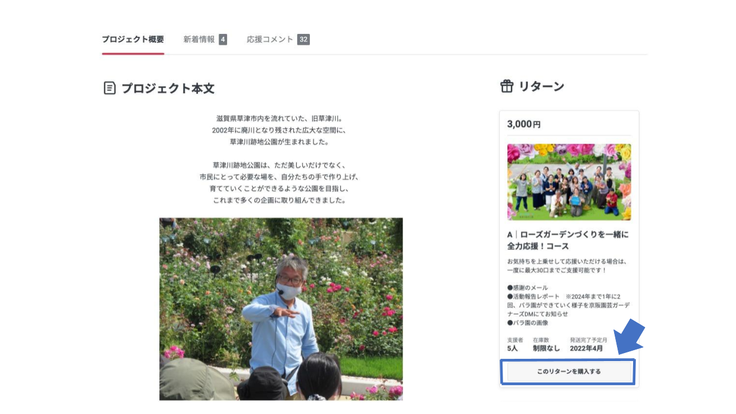Click the 3,000円 price label
The height and width of the screenshot is (414, 736).
tap(524, 125)
